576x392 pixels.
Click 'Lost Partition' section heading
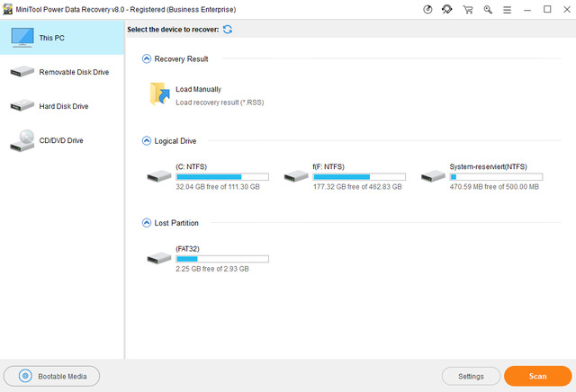pos(176,223)
